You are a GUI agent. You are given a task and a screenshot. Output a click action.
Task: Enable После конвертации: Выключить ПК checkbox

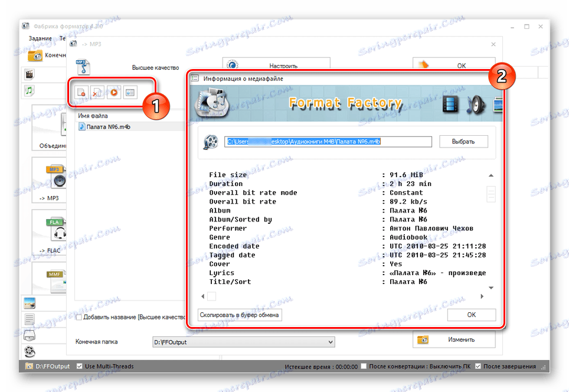point(364,366)
